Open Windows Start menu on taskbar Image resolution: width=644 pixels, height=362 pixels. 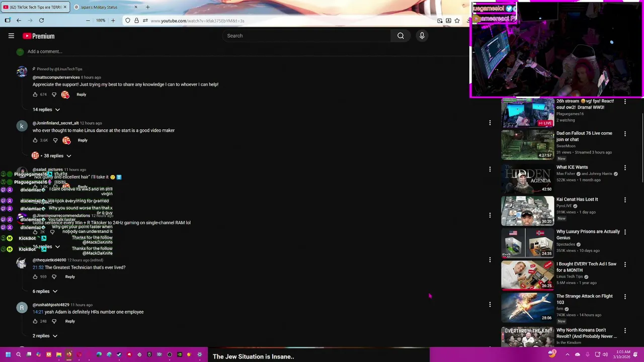point(8,354)
